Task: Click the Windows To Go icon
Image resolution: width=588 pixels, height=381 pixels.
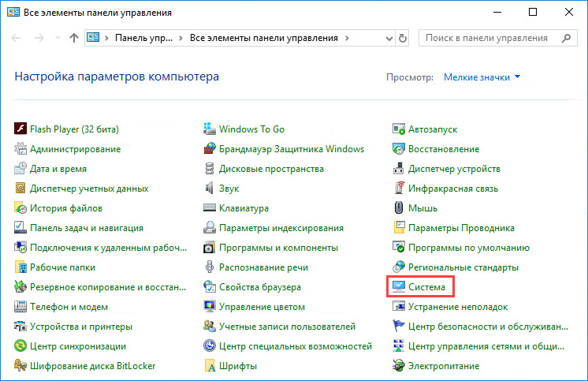Action: coord(209,129)
